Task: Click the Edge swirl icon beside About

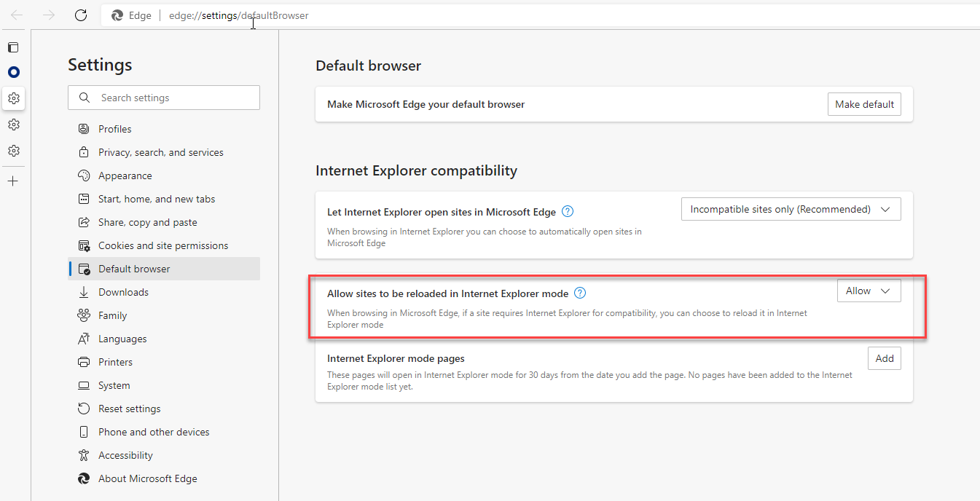Action: 84,478
